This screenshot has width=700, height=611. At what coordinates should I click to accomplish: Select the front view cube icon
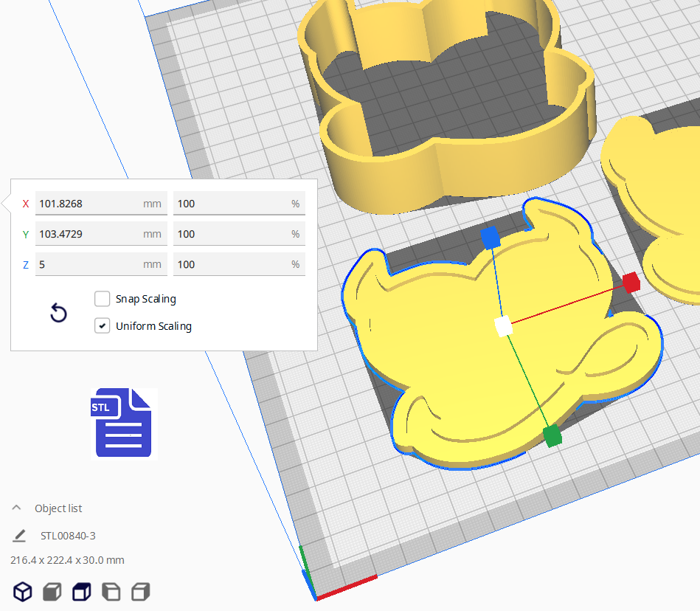coord(52,591)
